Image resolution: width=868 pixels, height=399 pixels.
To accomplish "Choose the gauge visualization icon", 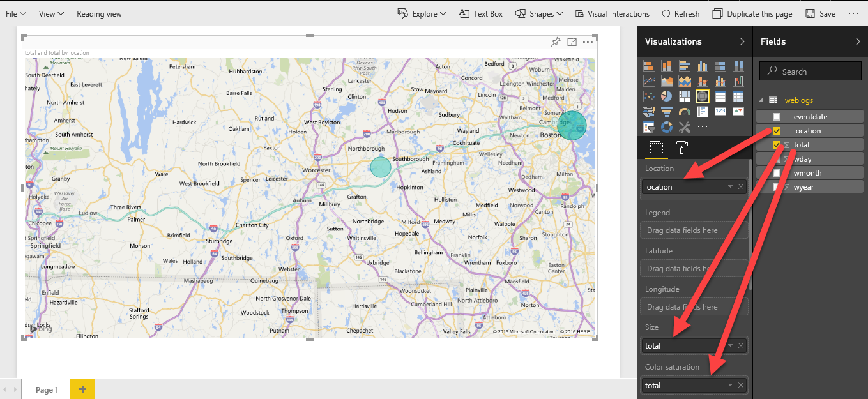I will tap(684, 111).
